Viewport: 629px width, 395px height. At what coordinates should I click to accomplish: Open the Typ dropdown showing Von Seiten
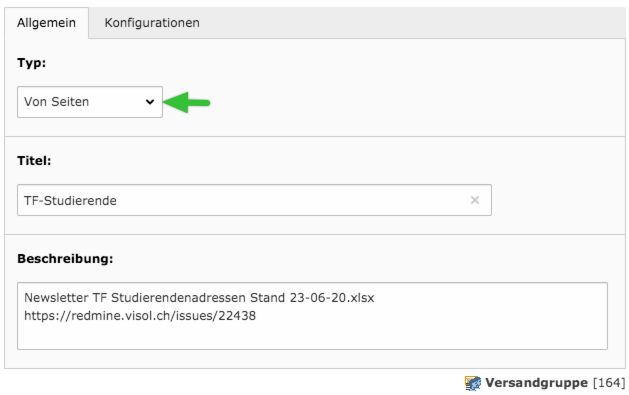tap(90, 102)
